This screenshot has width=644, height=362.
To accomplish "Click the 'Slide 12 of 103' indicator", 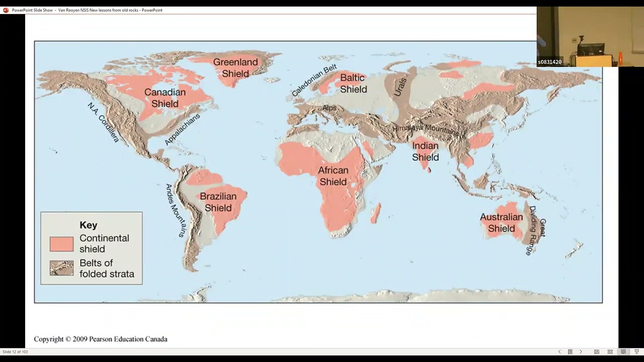I will coord(15,352).
